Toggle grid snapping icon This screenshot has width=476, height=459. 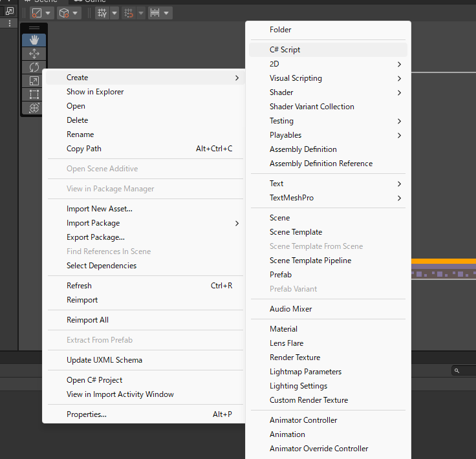tap(102, 13)
